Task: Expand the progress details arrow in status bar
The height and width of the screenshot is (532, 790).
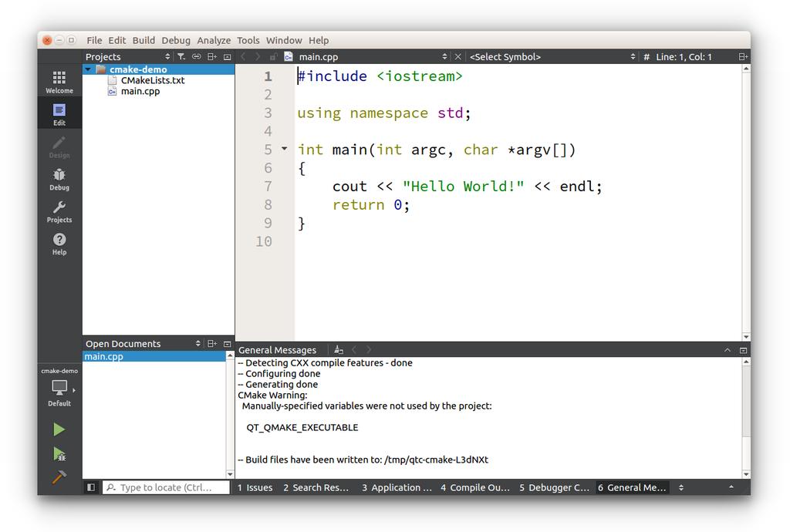Action: point(731,487)
